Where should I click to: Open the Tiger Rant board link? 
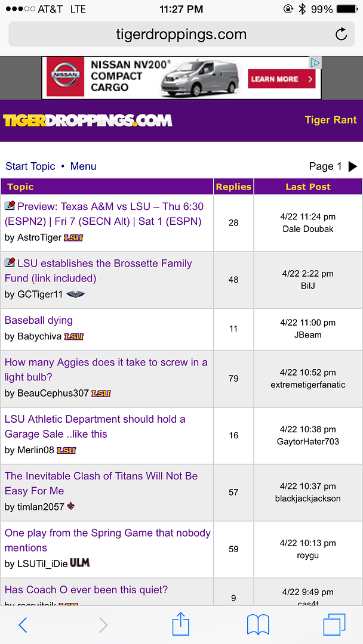click(330, 120)
